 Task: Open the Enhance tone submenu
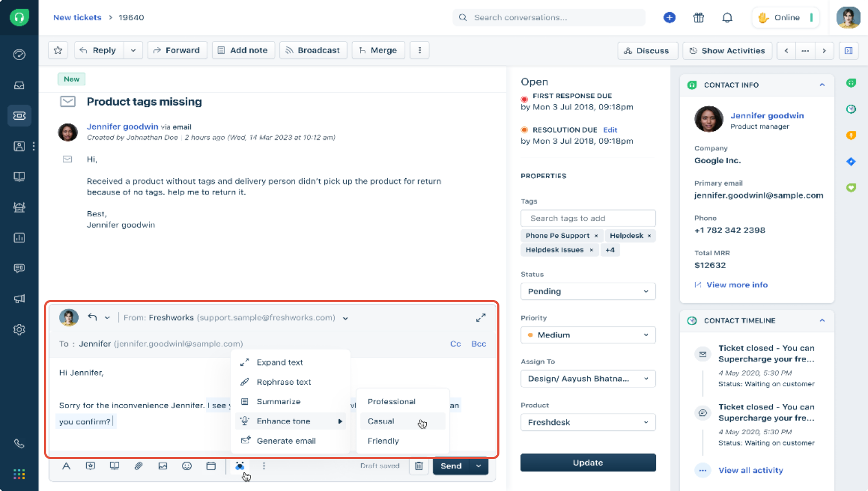[291, 421]
